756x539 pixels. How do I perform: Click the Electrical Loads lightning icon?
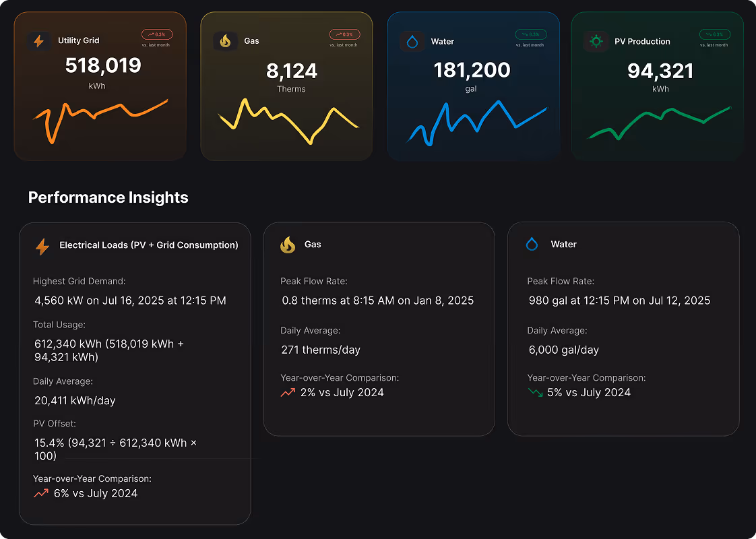coord(43,246)
